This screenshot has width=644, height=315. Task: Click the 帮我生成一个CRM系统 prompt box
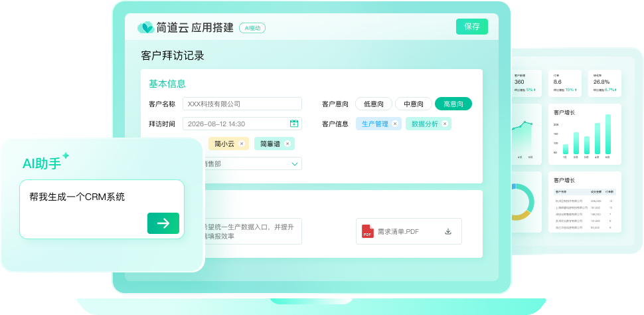[102, 209]
